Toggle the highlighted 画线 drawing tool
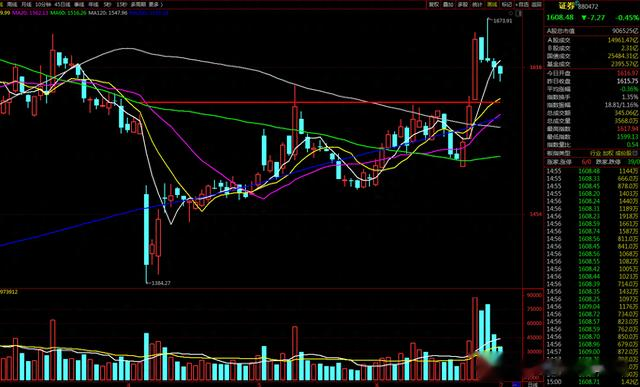This screenshot has width=640, height=387. (492, 4)
